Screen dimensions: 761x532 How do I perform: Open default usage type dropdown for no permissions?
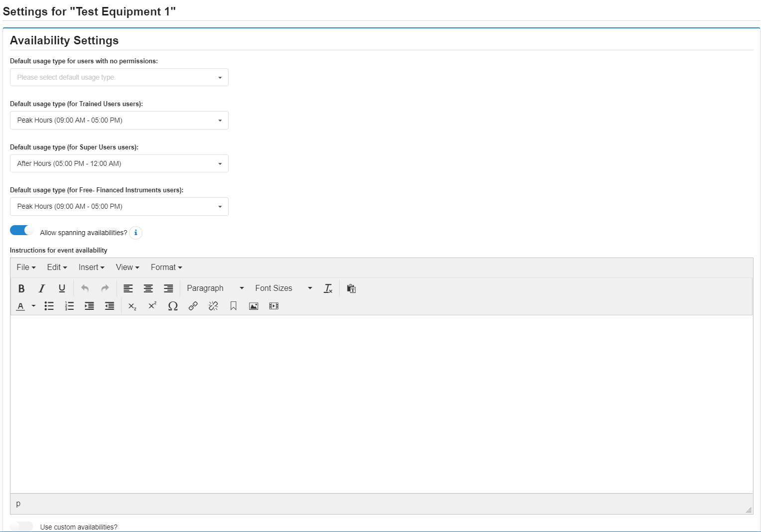click(x=119, y=77)
